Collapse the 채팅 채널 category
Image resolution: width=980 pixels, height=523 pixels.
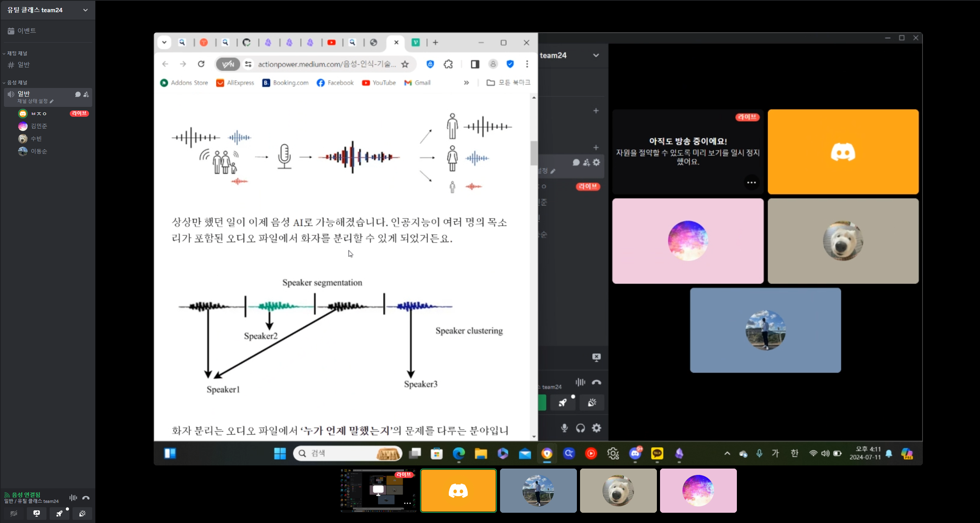click(x=17, y=53)
